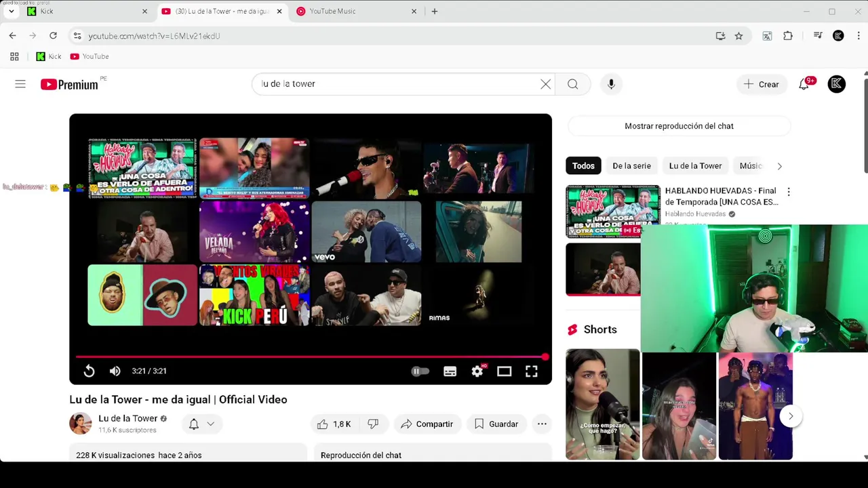The height and width of the screenshot is (488, 868).
Task: Run search with the magnifier button
Action: (573, 84)
